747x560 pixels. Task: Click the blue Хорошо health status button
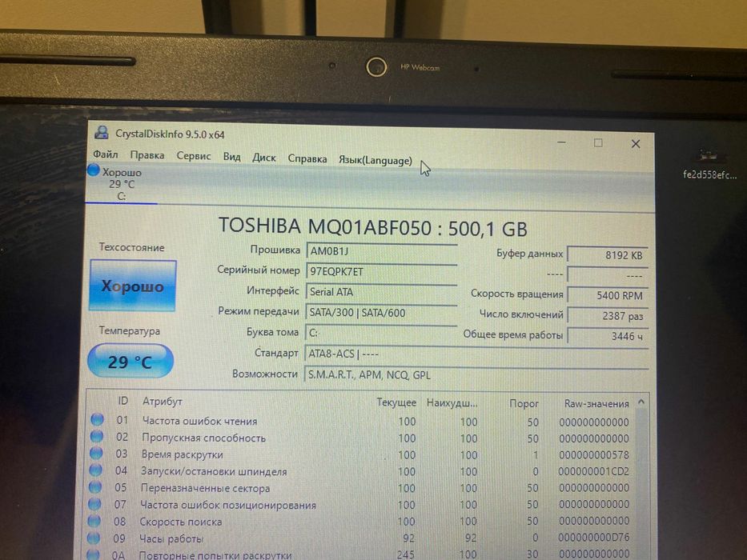pyautogui.click(x=133, y=286)
